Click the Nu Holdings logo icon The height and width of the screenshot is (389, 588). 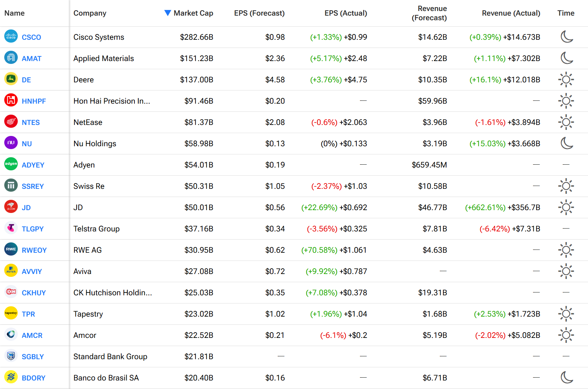click(x=11, y=143)
